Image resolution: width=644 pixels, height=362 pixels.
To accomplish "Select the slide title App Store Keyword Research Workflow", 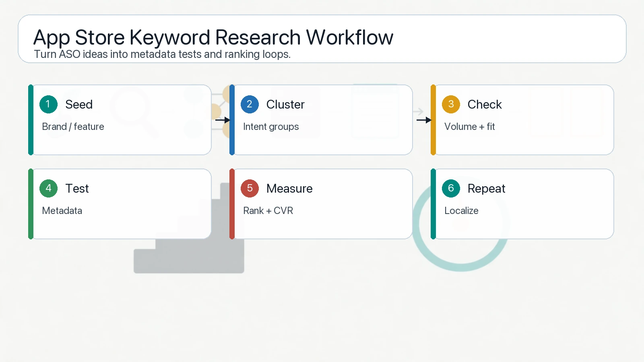I will tap(213, 37).
